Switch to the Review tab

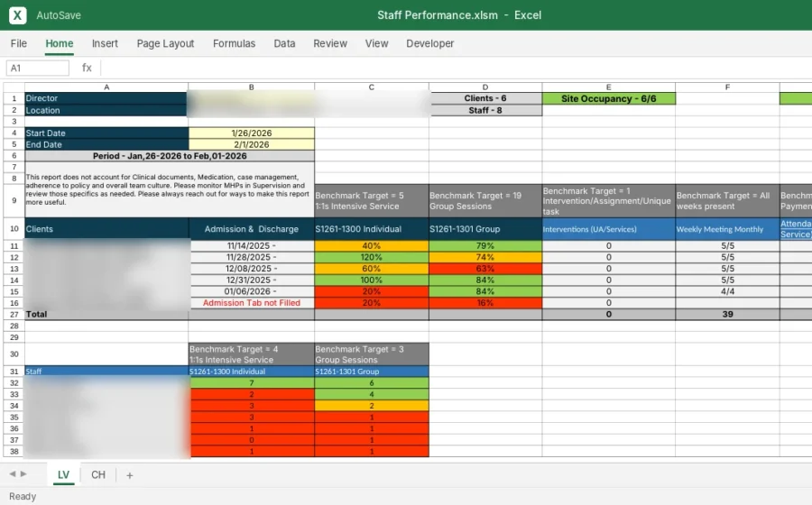(330, 43)
